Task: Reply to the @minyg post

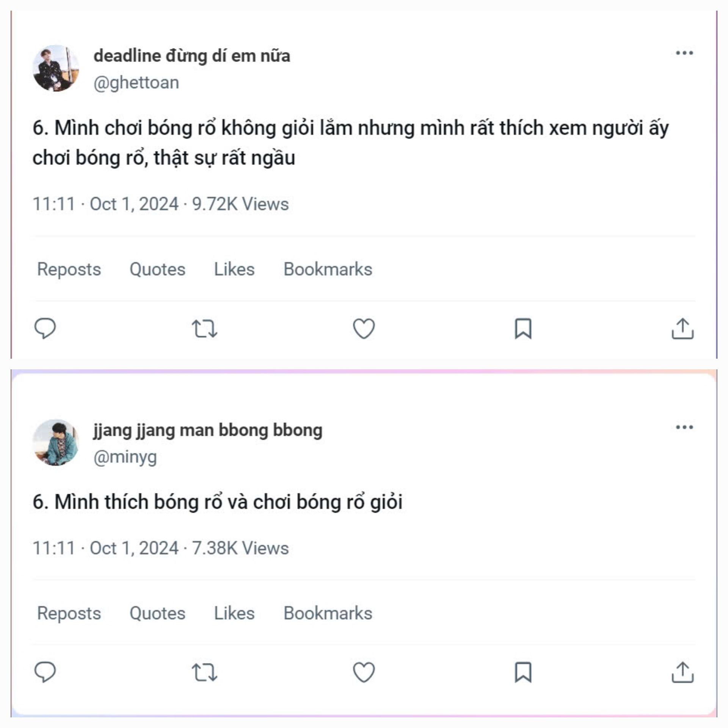Action: coord(45,672)
